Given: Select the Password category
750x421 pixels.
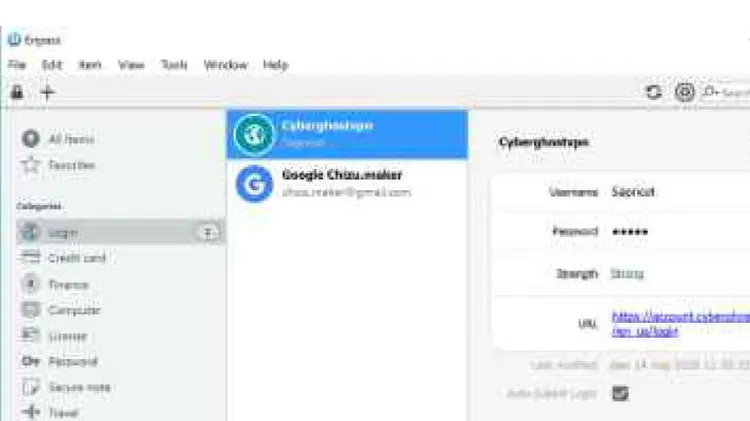Looking at the screenshot, I should click(x=60, y=361).
